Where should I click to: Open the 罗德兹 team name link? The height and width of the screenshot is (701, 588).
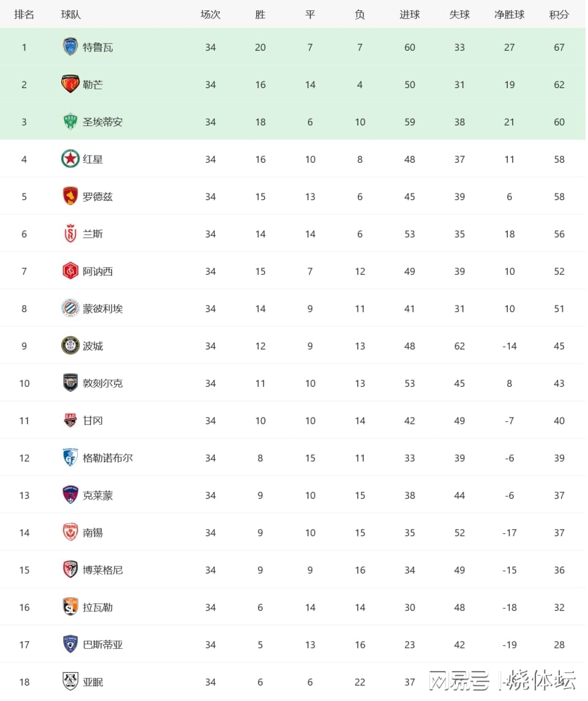click(97, 197)
